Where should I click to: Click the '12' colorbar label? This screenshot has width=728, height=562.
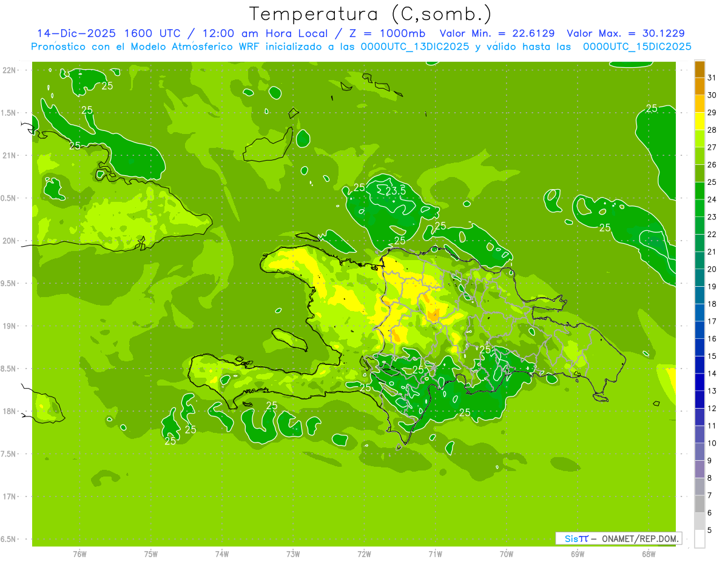pyautogui.click(x=712, y=409)
